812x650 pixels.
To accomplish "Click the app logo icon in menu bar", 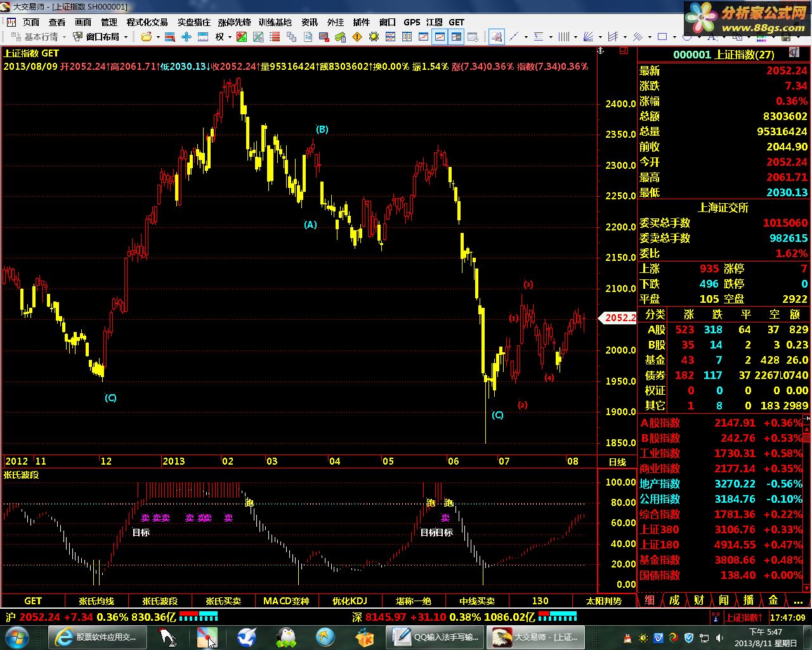I will coord(11,22).
